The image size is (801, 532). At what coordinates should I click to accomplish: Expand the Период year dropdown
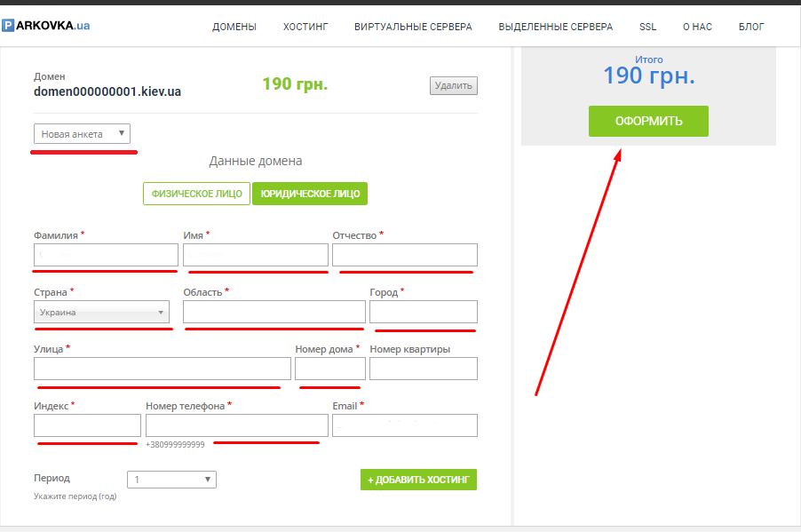click(171, 480)
